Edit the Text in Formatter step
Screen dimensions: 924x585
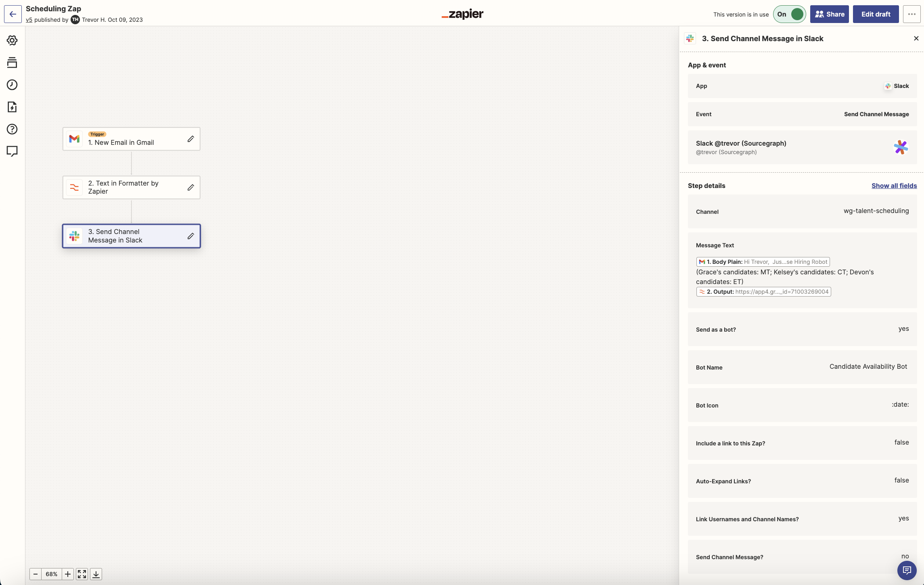pos(191,187)
